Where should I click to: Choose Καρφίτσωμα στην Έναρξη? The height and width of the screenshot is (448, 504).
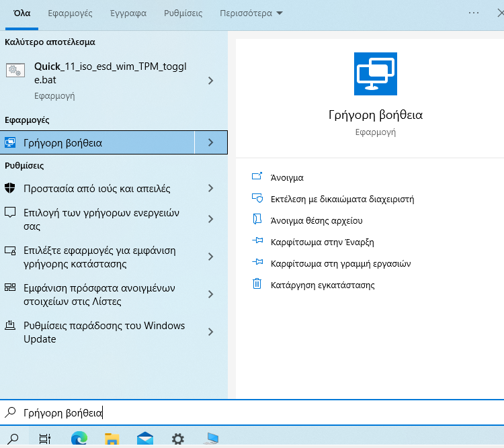pyautogui.click(x=323, y=242)
